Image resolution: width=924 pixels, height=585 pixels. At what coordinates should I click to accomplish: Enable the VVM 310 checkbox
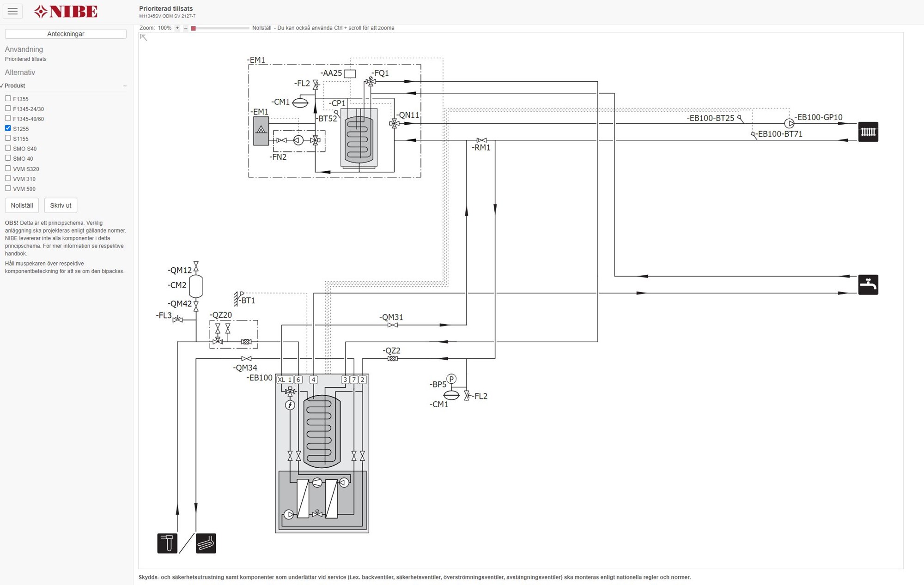click(8, 178)
